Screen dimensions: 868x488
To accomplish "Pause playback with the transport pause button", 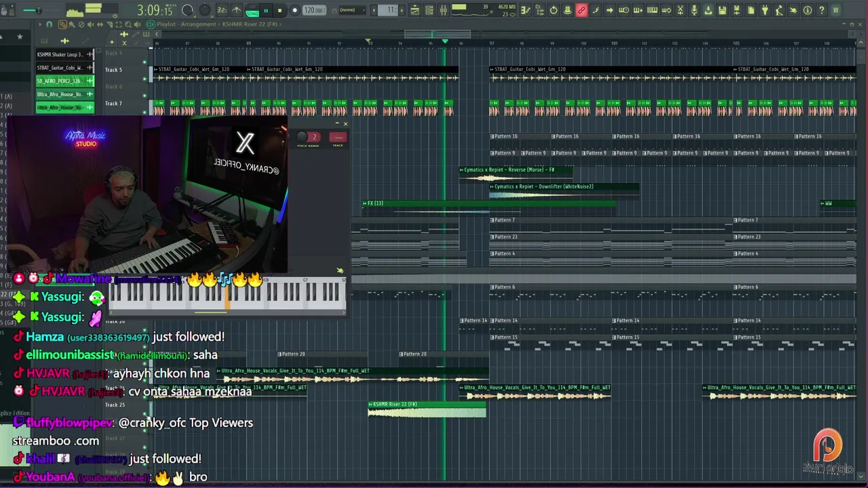I will pos(266,10).
